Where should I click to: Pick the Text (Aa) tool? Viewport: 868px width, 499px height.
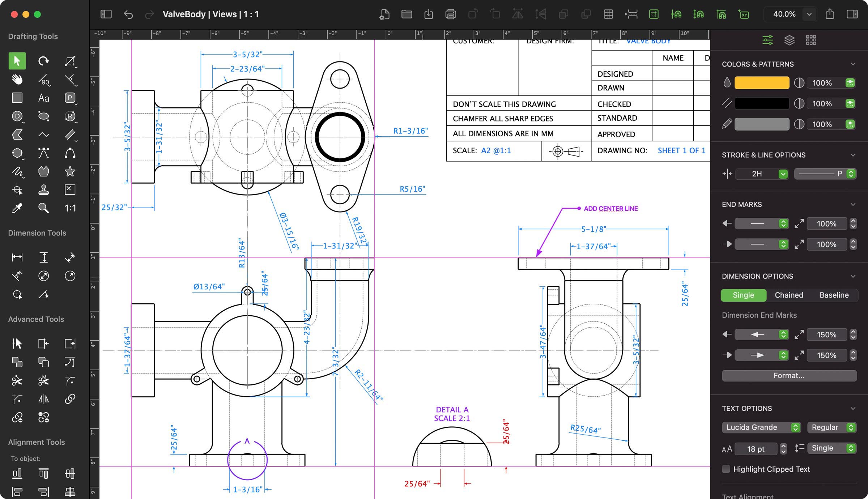(43, 98)
